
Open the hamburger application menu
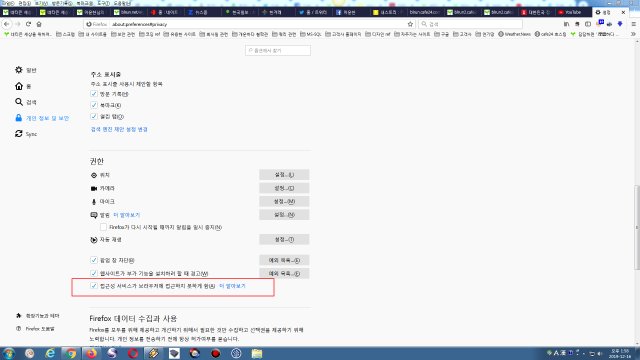pos(633,24)
